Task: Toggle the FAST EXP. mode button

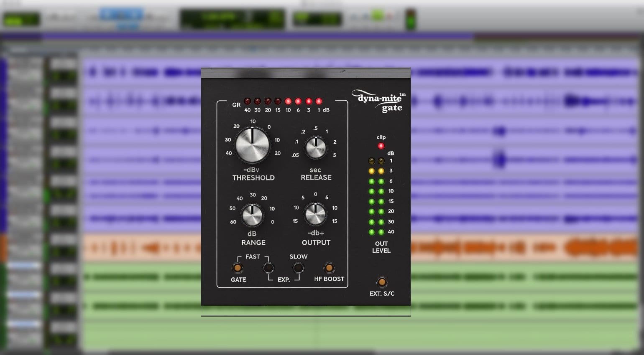Action: [268, 268]
